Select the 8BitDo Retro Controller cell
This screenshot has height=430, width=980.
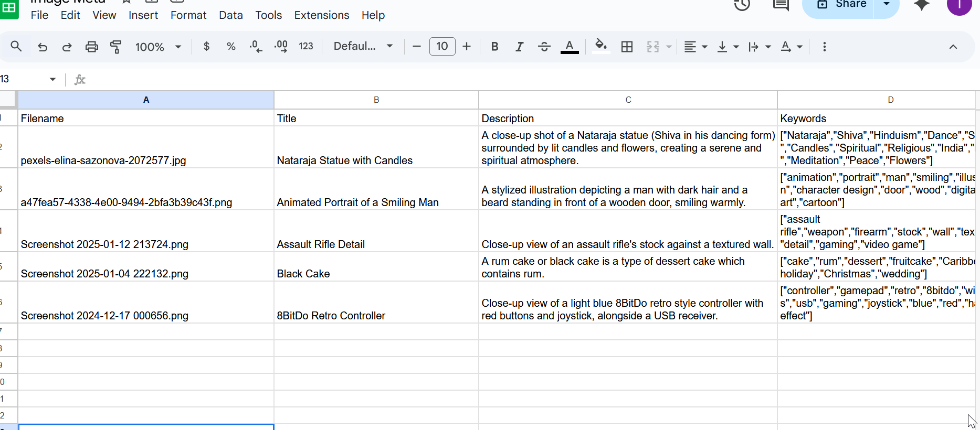tap(376, 303)
